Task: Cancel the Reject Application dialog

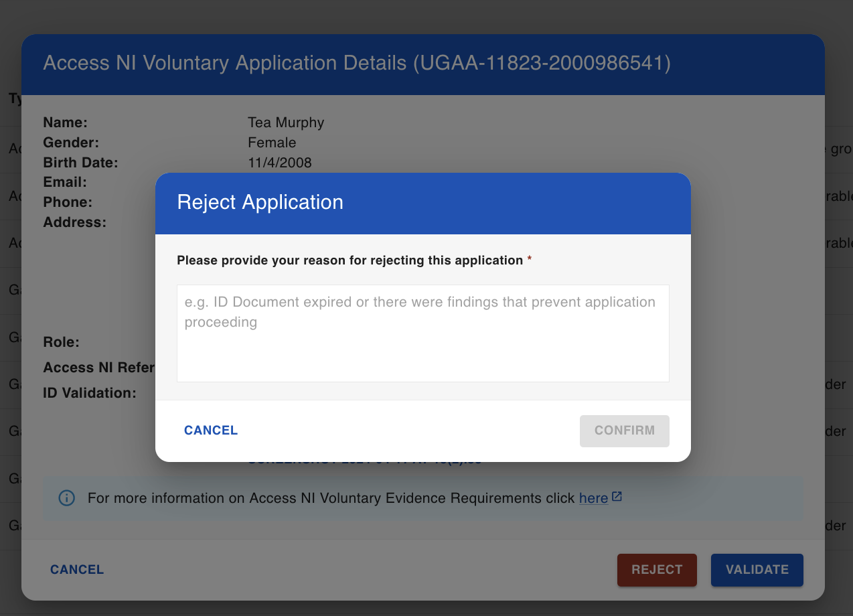Action: pyautogui.click(x=211, y=431)
